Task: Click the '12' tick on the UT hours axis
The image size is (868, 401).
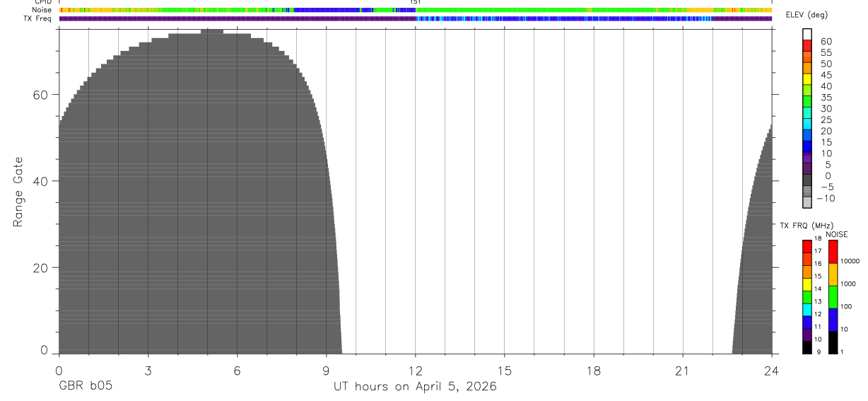Action: (416, 371)
